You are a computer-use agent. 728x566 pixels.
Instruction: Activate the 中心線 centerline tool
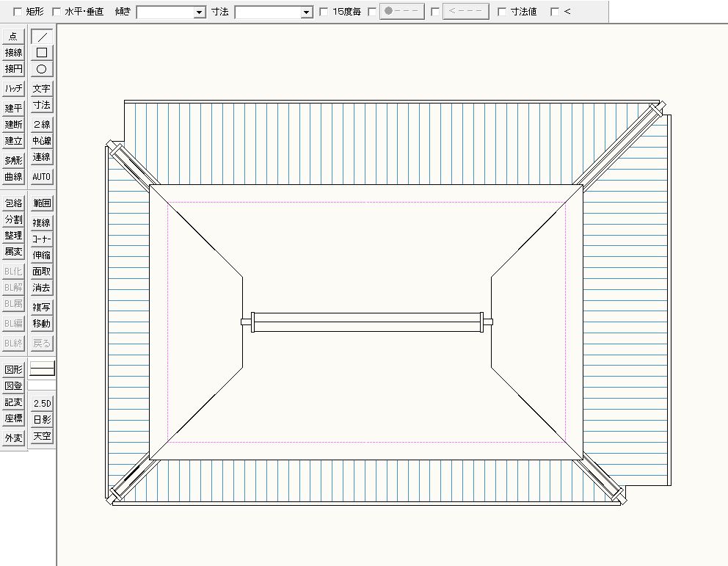point(42,141)
